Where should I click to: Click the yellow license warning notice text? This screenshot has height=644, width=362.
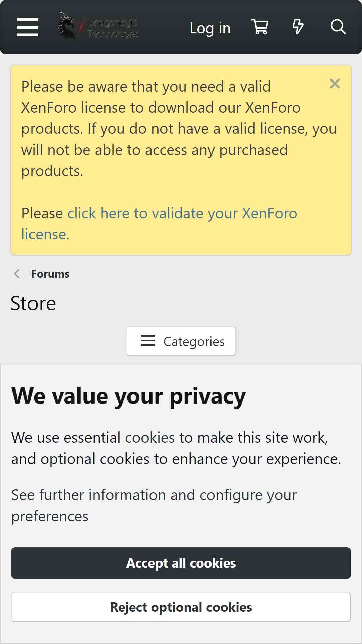coord(179,129)
